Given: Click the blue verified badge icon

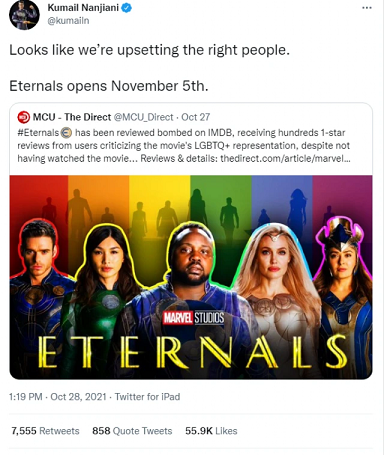Looking at the screenshot, I should pos(126,8).
